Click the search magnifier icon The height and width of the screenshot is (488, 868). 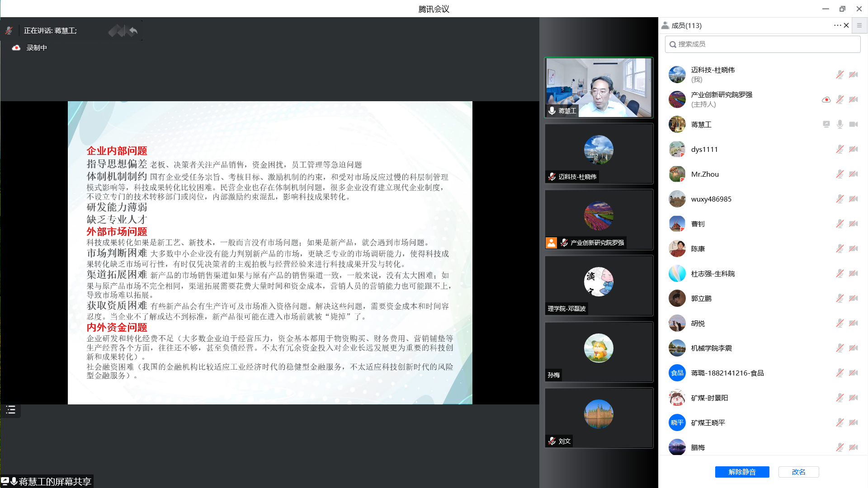(x=673, y=44)
